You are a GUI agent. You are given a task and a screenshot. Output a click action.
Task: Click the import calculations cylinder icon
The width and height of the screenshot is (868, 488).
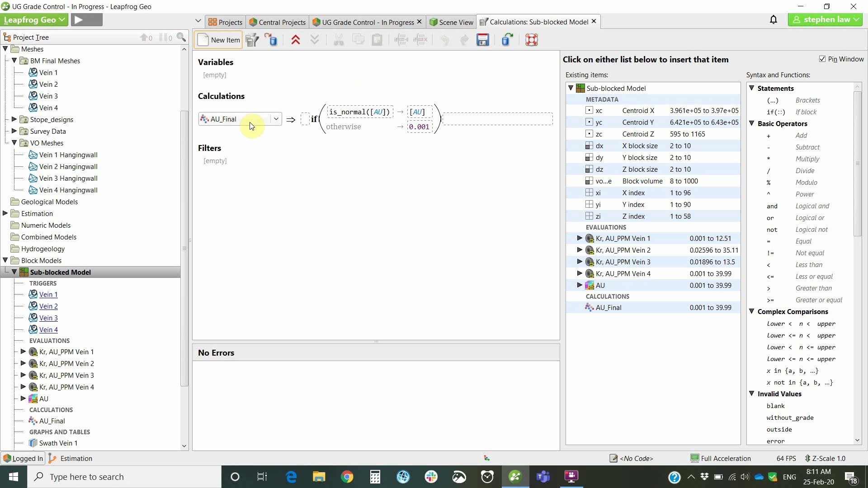[x=271, y=40]
